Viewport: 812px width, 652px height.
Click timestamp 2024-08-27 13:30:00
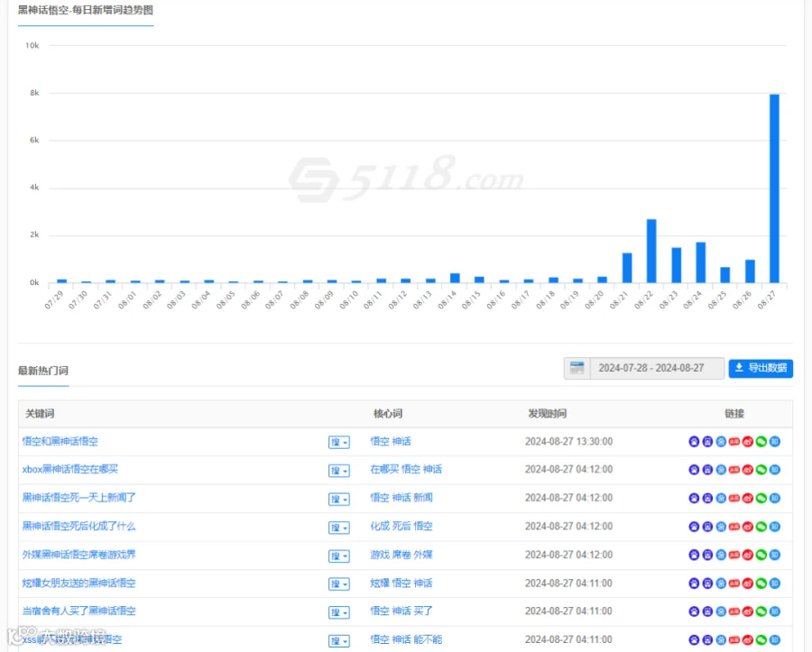[x=568, y=441]
